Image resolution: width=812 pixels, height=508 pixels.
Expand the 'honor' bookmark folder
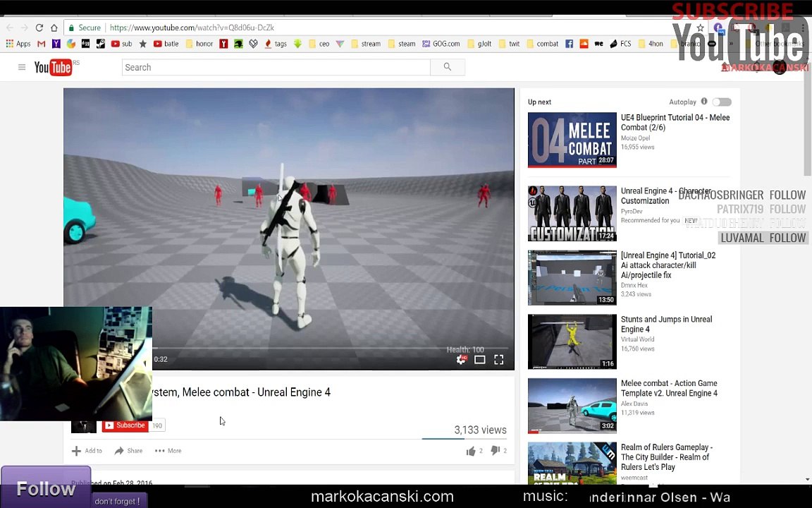tap(199, 44)
